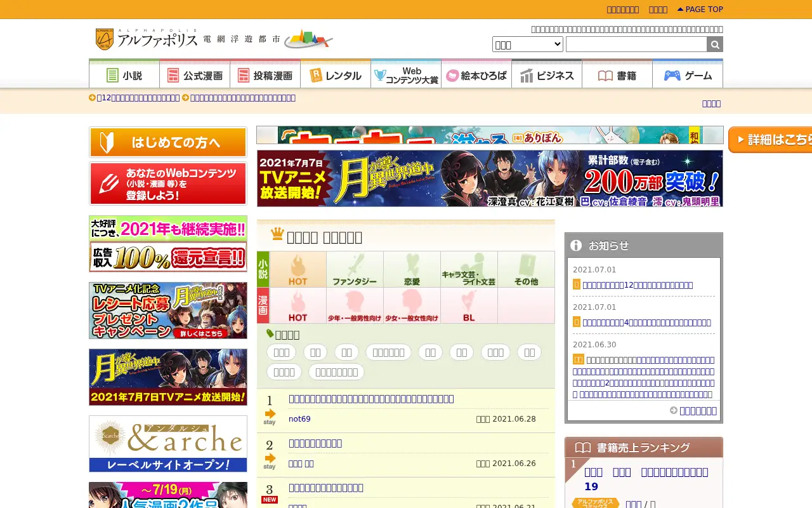812x508 pixels.
Task: Show the ファンタジー novel ranking
Action: (x=355, y=269)
